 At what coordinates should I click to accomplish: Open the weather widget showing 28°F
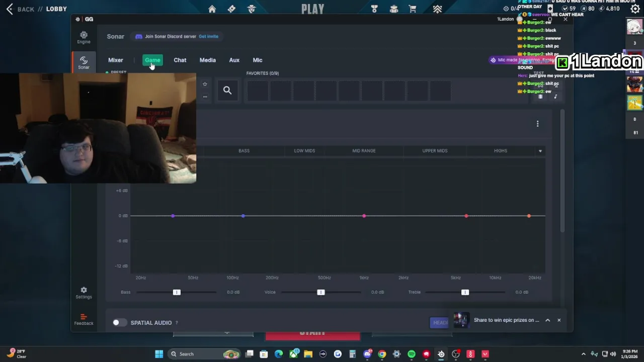(x=17, y=354)
